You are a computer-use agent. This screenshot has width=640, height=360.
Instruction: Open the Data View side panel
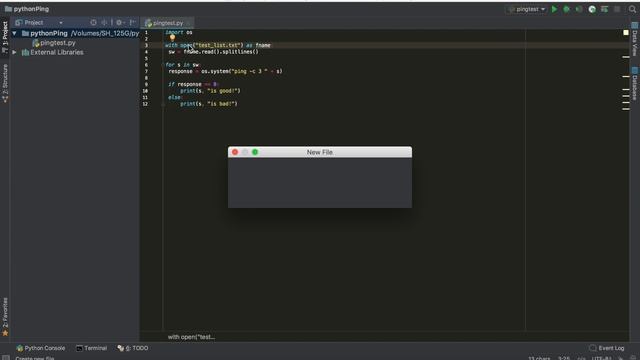pos(635,39)
